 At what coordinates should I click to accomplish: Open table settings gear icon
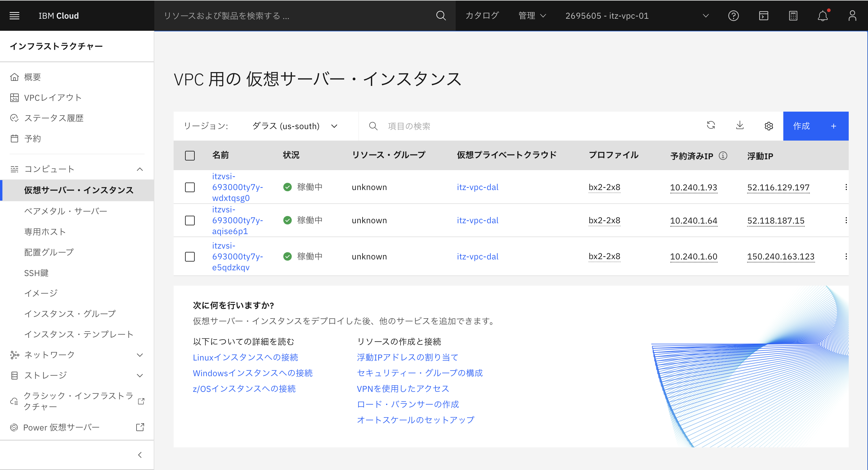pos(769,125)
